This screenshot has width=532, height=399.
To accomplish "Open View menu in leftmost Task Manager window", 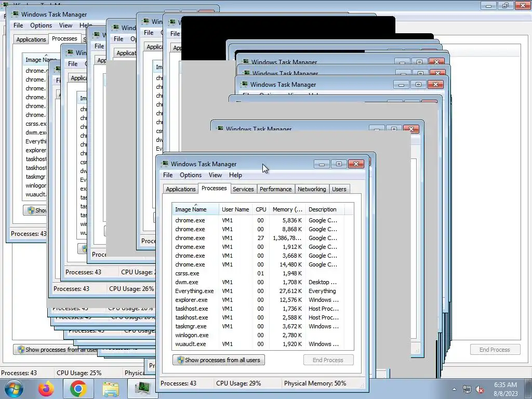I will pyautogui.click(x=65, y=25).
